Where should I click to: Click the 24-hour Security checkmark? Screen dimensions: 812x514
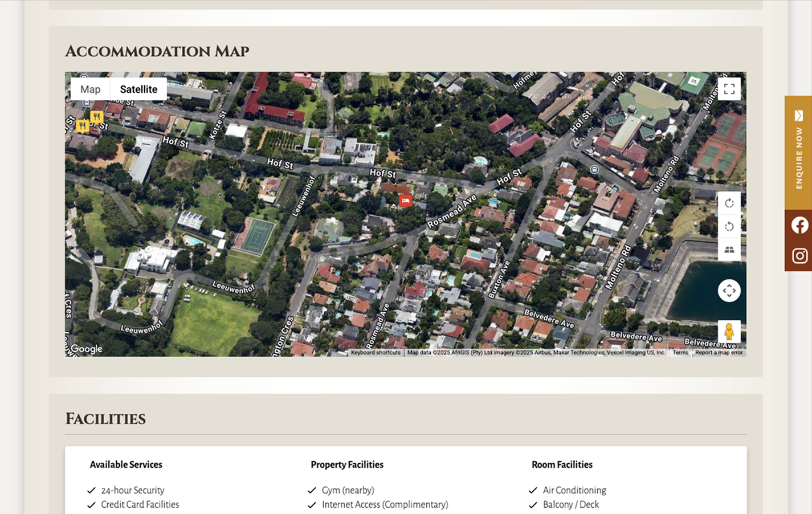(91, 490)
